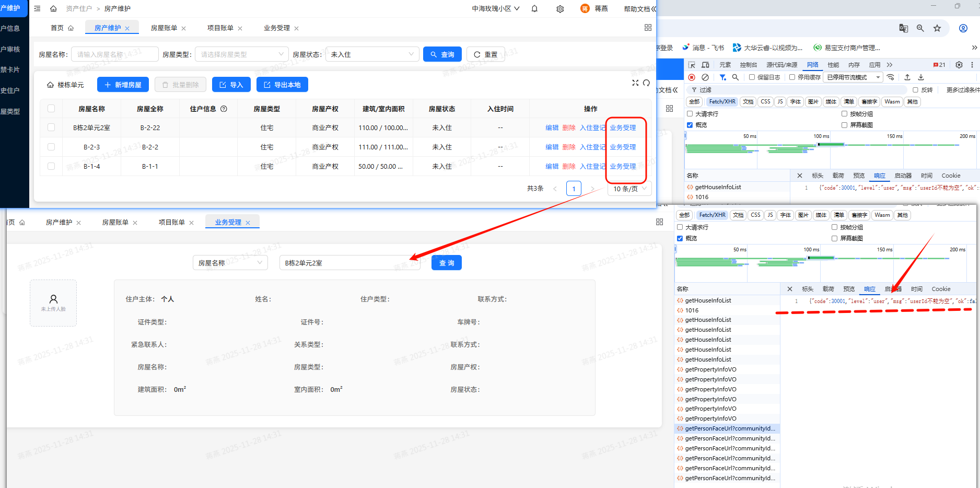This screenshot has width=980, height=488.
Task: Open the settings gear in top header
Action: click(560, 9)
